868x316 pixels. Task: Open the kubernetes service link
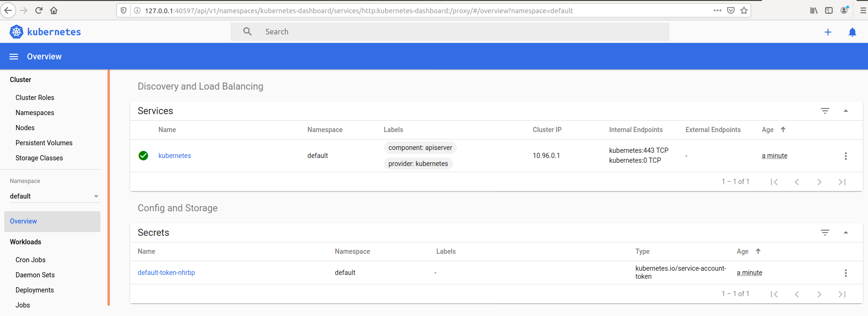click(174, 156)
